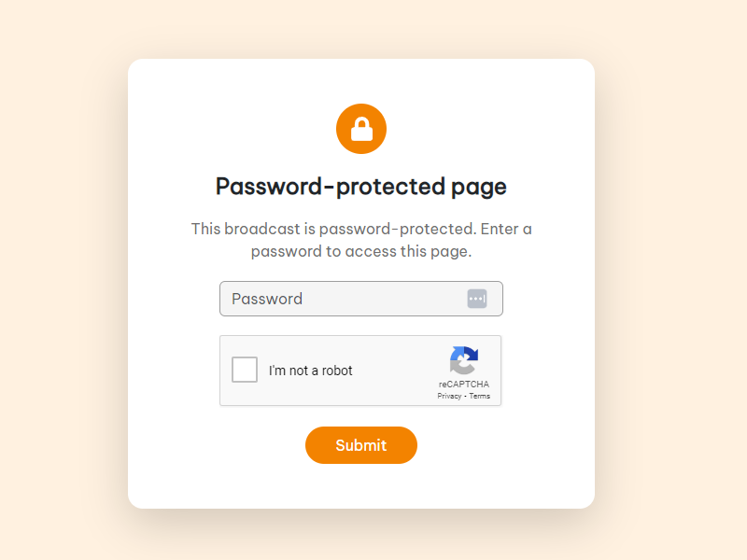747x560 pixels.
Task: Click white card space above the padlock
Action: (x=361, y=80)
